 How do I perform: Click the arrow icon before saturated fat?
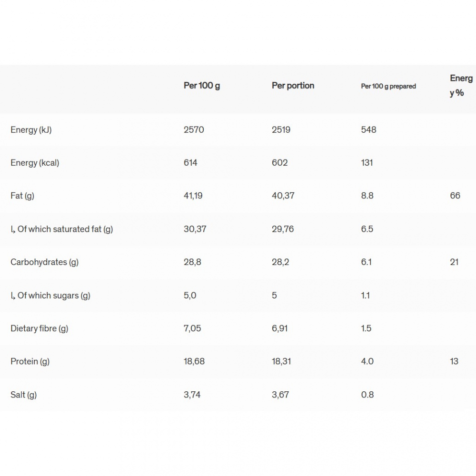[13, 229]
